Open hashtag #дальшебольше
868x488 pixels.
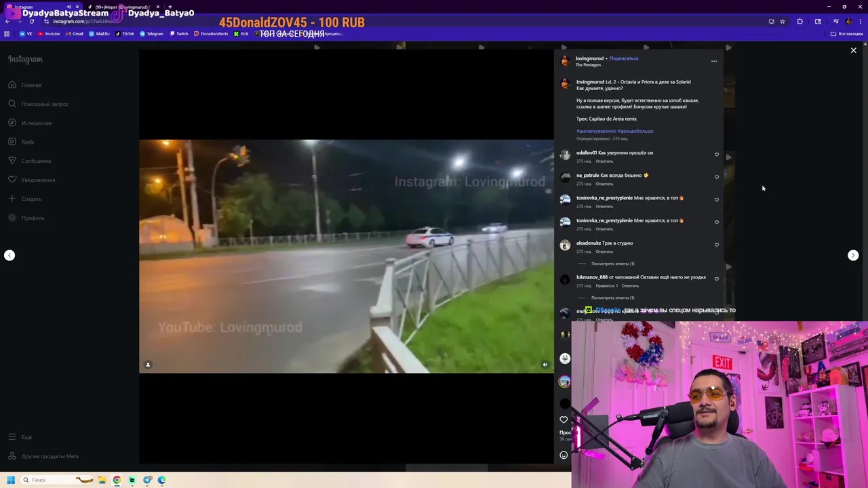click(635, 131)
